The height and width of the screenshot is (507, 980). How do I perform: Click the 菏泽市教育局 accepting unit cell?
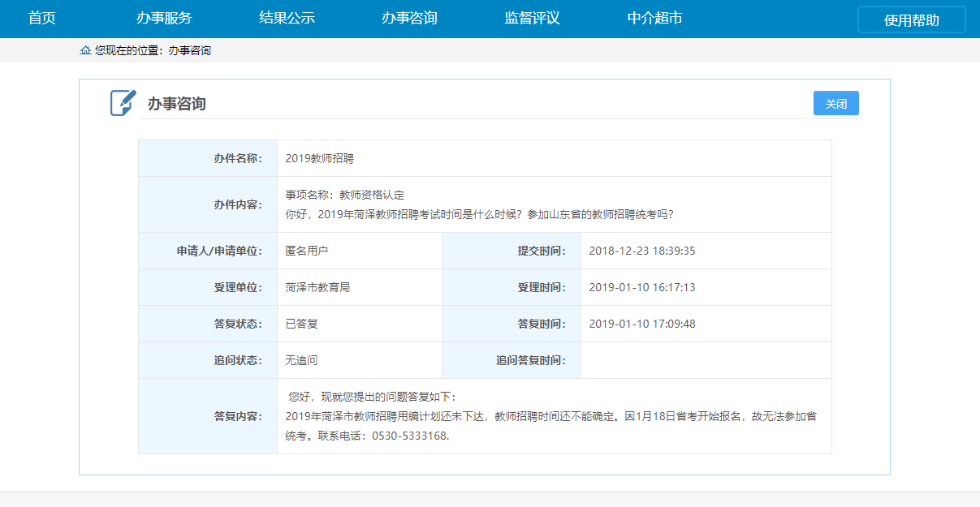pos(317,287)
